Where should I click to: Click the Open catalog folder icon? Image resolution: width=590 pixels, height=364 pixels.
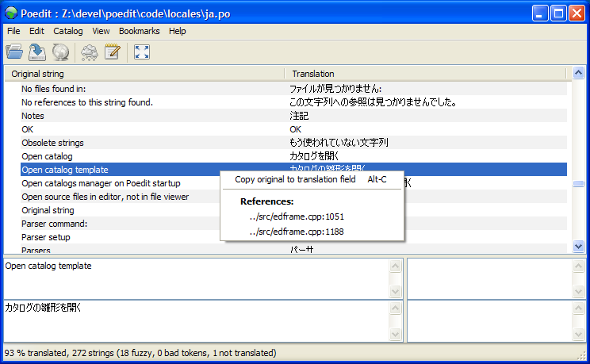[14, 52]
